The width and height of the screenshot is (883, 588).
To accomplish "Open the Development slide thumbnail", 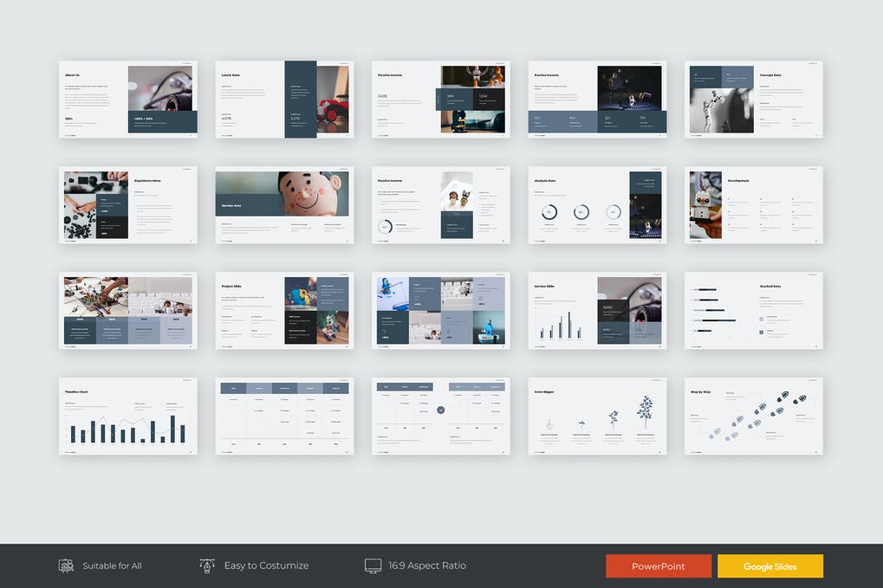I will click(x=753, y=205).
